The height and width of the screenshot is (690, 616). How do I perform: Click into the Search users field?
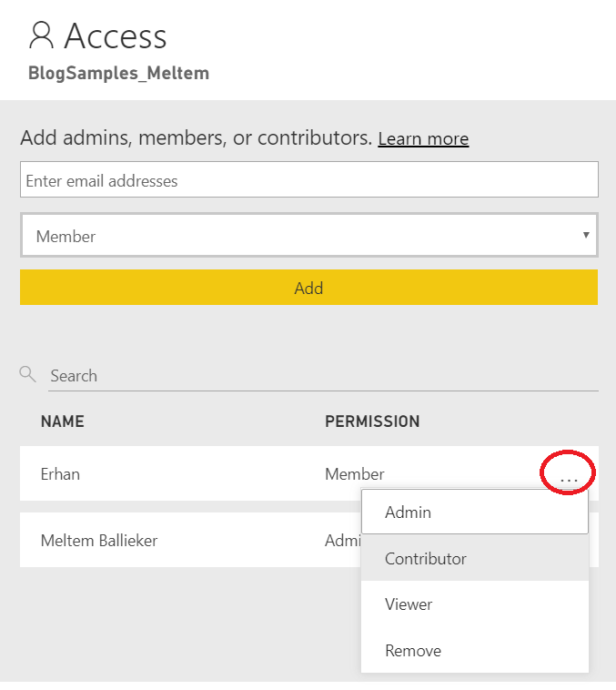(322, 376)
